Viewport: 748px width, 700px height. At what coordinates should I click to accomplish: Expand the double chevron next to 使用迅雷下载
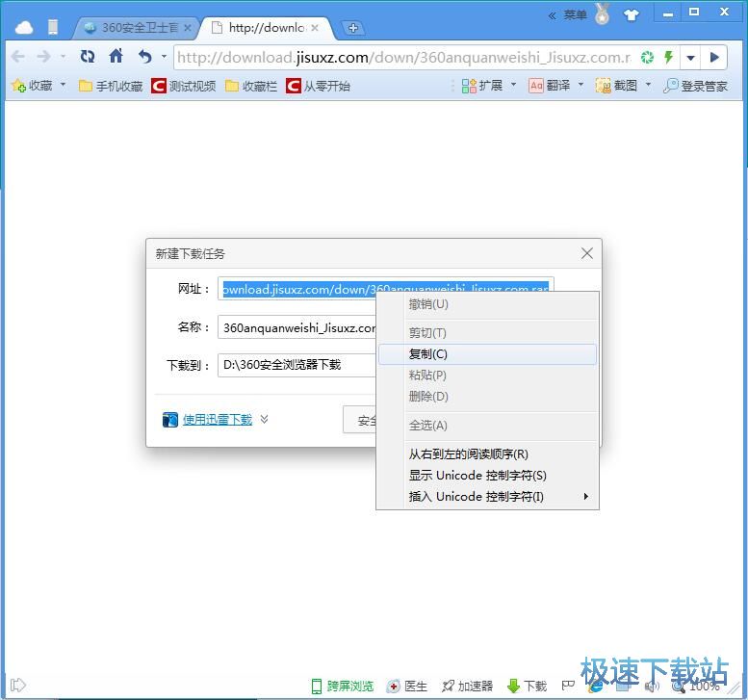(265, 419)
